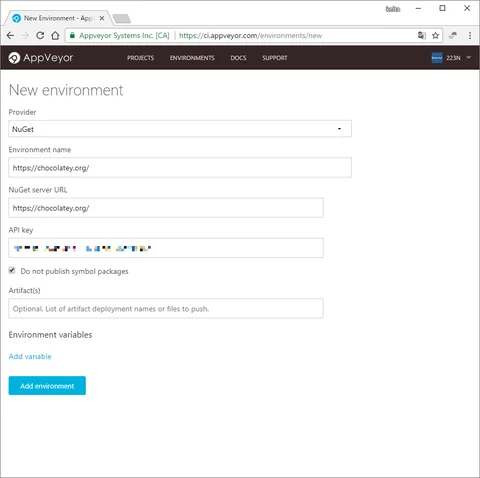The width and height of the screenshot is (480, 478).
Task: Go back with browser back arrow
Action: (x=10, y=35)
